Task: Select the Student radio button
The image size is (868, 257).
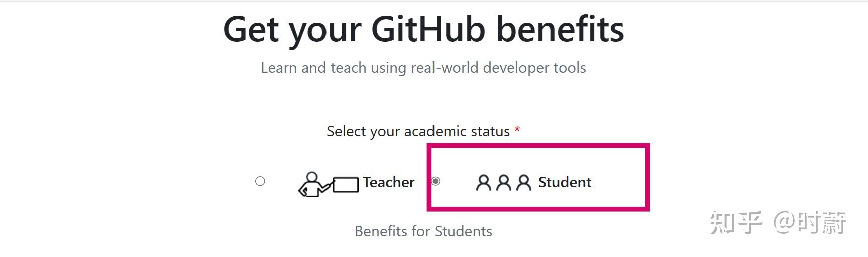Action: (x=436, y=181)
